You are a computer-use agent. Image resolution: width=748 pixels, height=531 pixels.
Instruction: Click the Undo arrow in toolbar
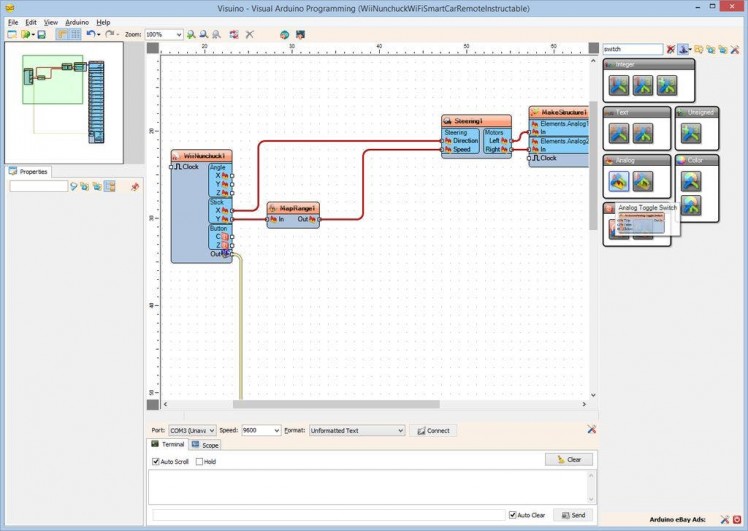90,34
